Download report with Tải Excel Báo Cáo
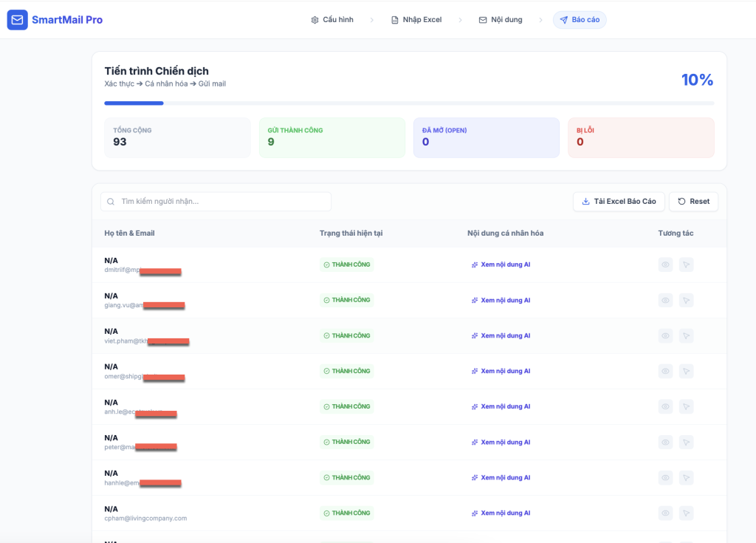The height and width of the screenshot is (543, 756). click(619, 202)
